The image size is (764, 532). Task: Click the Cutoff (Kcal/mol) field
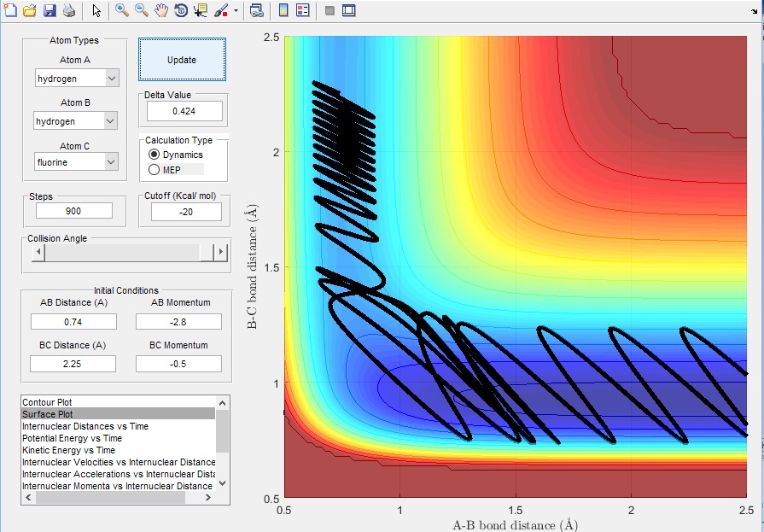pos(186,212)
